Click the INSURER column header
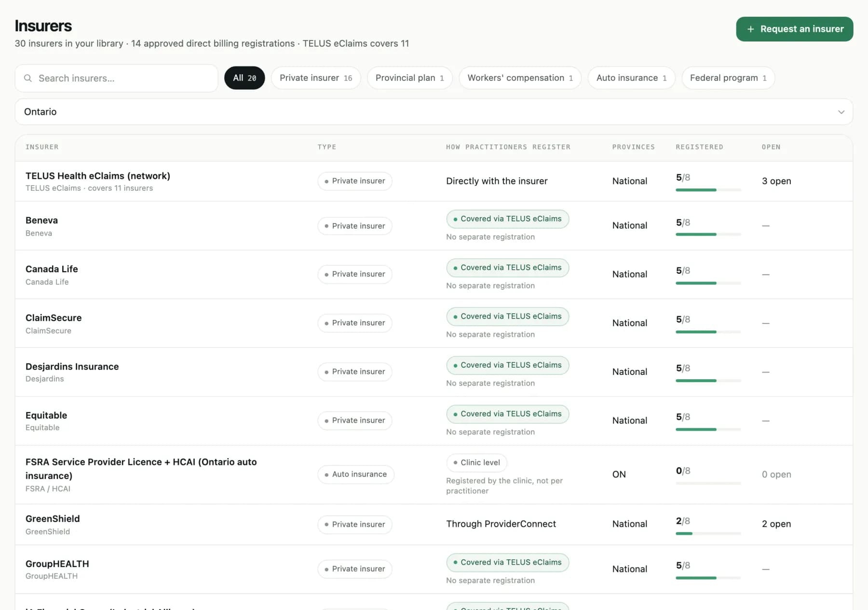 [42, 147]
